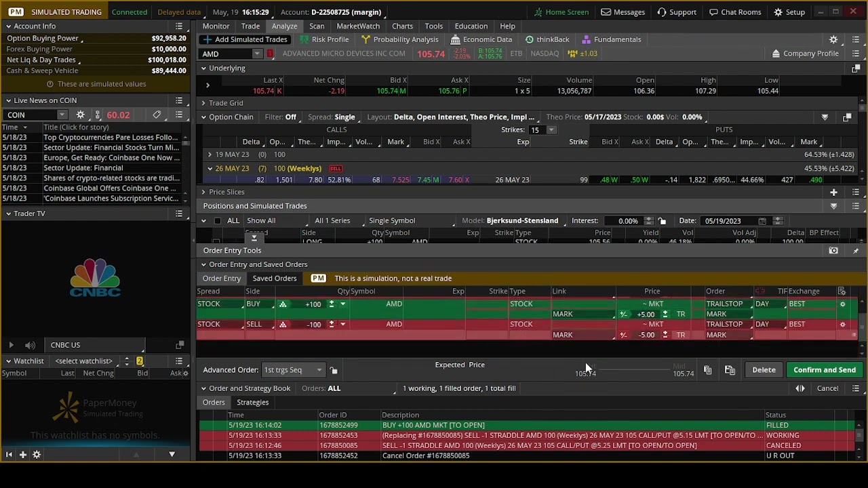This screenshot has width=868, height=488.
Task: Toggle Advanced Order lock icon
Action: coord(334,370)
